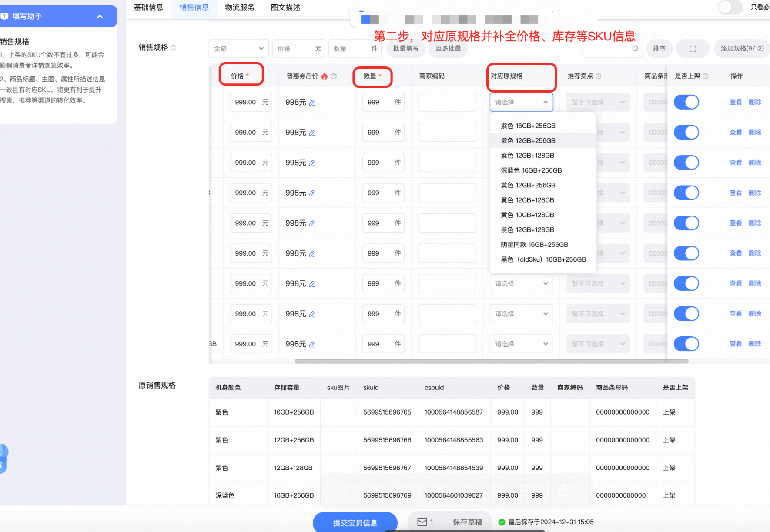This screenshot has width=770, height=532.
Task: Choose 明星同款 16GB+256GB option
Action: tap(543, 245)
